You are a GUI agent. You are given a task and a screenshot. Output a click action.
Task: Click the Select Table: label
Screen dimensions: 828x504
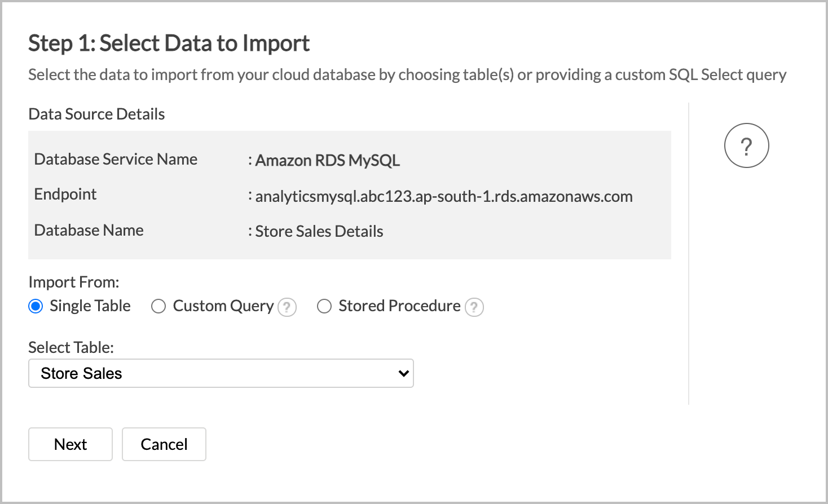[x=71, y=347]
